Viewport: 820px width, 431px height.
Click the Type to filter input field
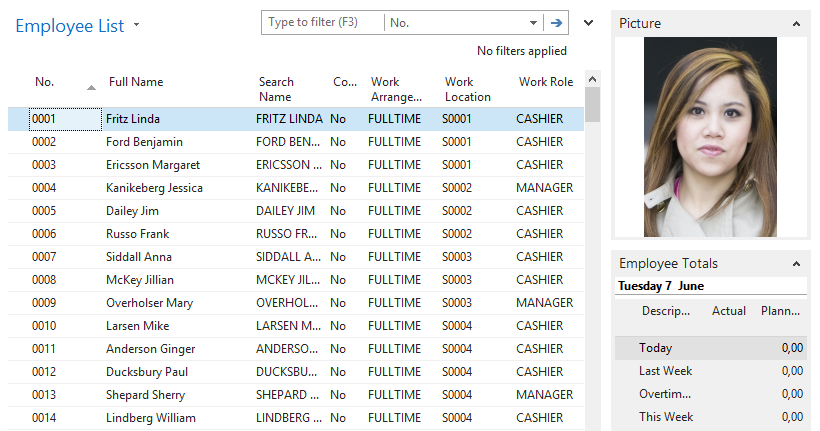(322, 22)
